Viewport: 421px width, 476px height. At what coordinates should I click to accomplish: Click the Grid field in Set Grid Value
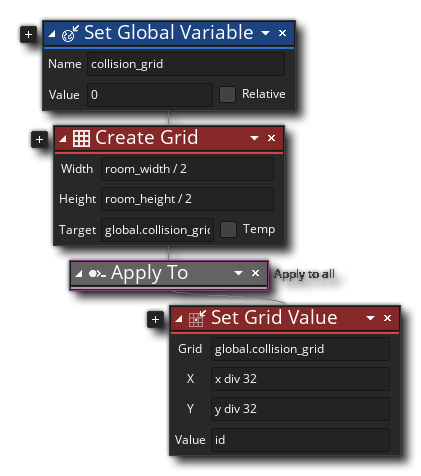(300, 349)
